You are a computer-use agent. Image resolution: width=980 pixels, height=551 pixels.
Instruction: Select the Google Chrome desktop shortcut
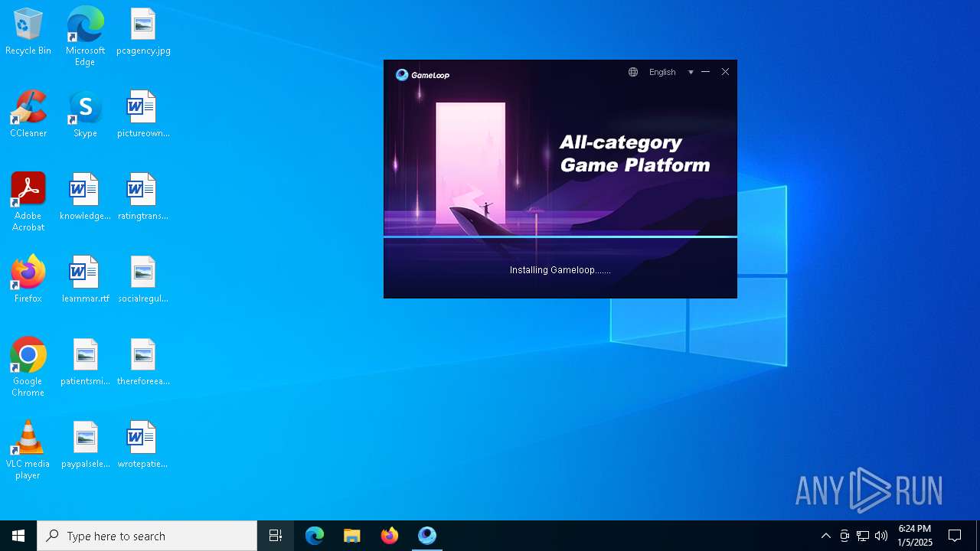[28, 367]
